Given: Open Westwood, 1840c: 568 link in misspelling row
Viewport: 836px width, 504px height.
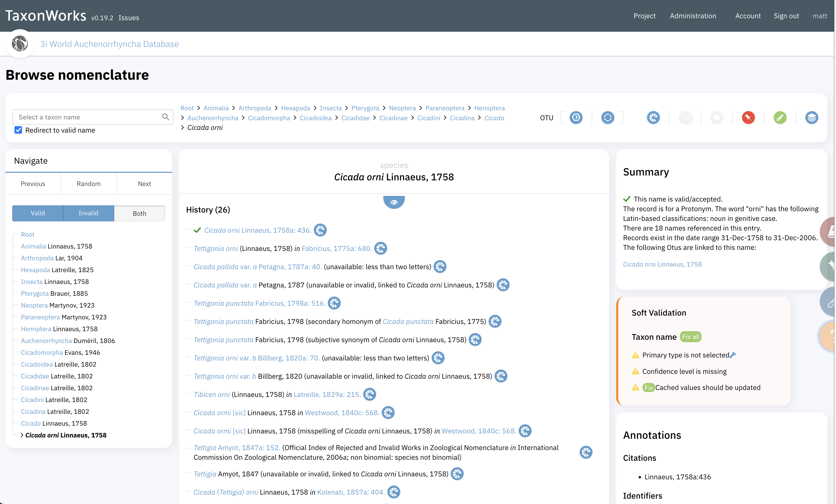Looking at the screenshot, I should [479, 431].
